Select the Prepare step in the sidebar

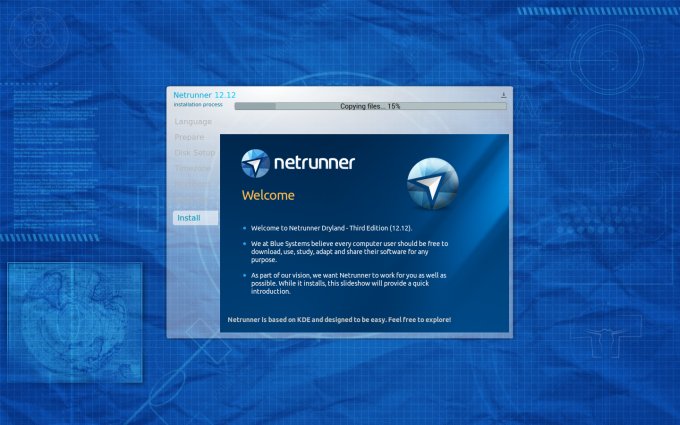click(189, 137)
